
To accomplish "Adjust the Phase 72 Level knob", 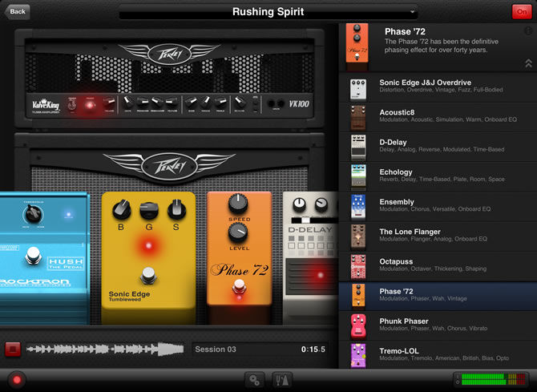I will click(238, 232).
